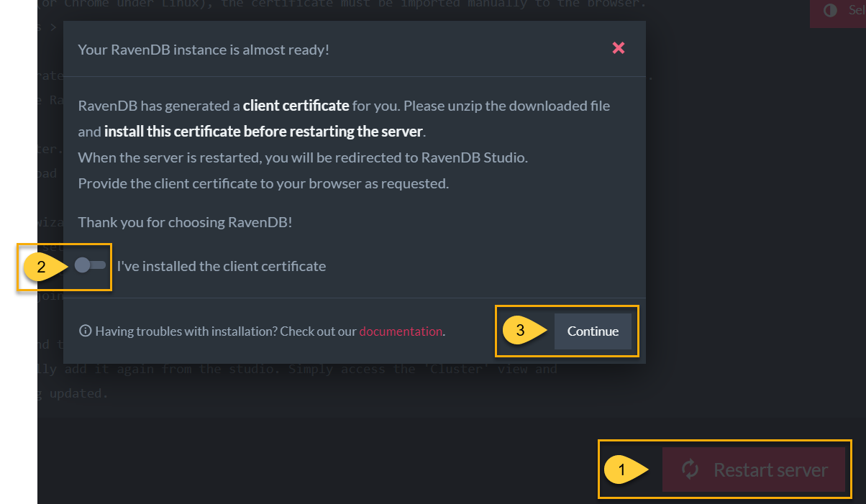
Task: Click 'install this certificate before restarting the server' text
Action: coord(264,132)
